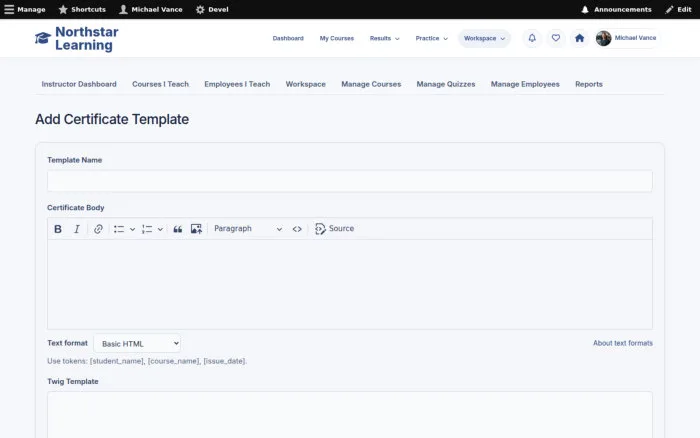Image resolution: width=700 pixels, height=438 pixels.
Task: Expand the Results menu
Action: 384,38
